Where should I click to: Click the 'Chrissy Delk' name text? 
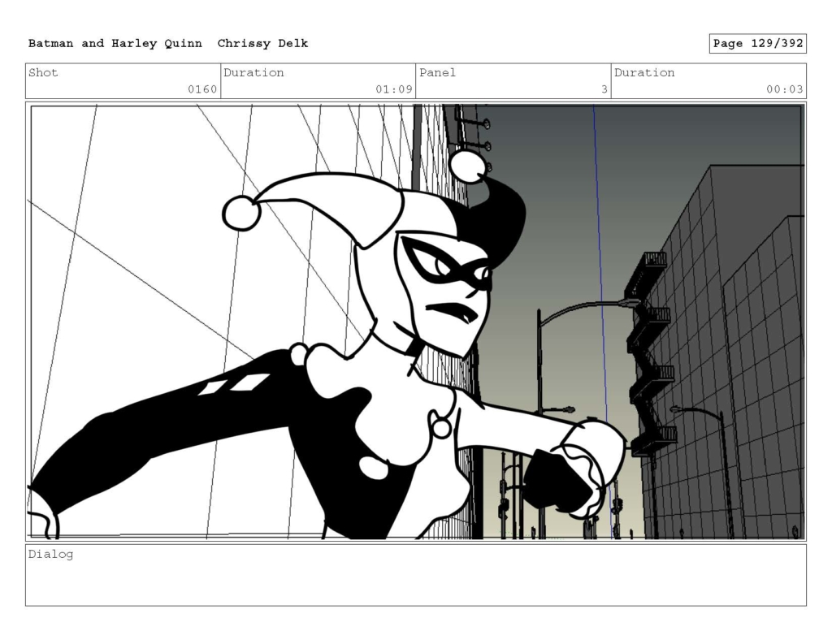[x=262, y=44]
